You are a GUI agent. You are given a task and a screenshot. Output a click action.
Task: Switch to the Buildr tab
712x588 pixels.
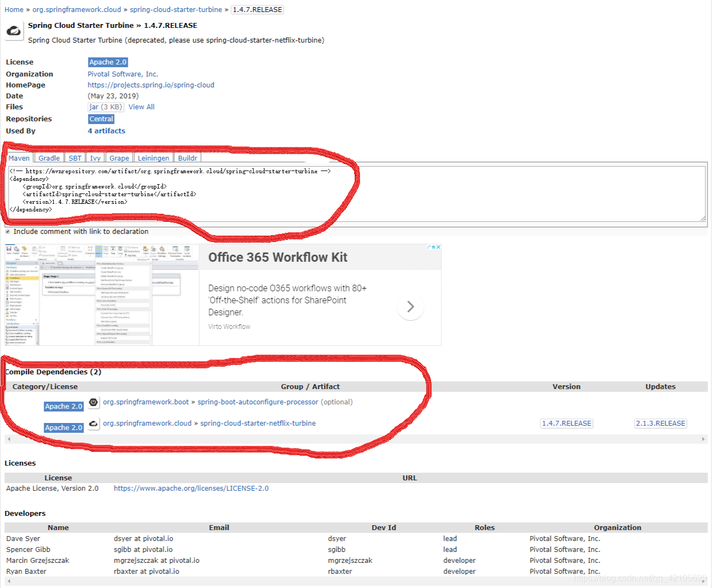(x=187, y=158)
